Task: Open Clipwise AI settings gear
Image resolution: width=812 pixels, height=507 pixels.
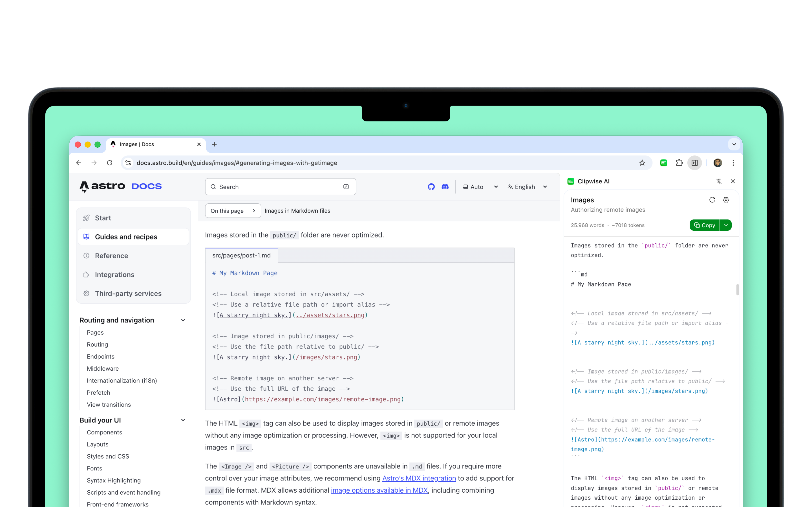Action: click(726, 199)
